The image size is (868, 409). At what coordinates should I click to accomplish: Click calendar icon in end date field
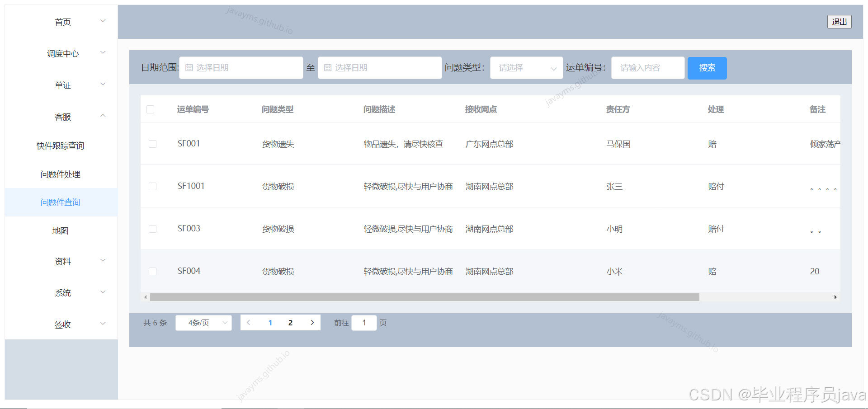click(x=328, y=68)
